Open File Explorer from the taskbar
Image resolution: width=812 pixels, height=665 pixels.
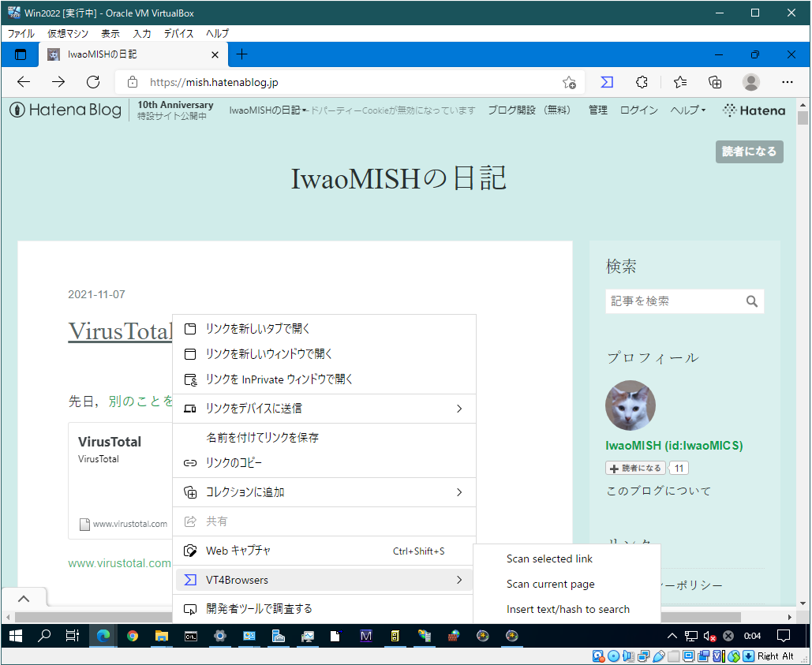[x=162, y=636]
